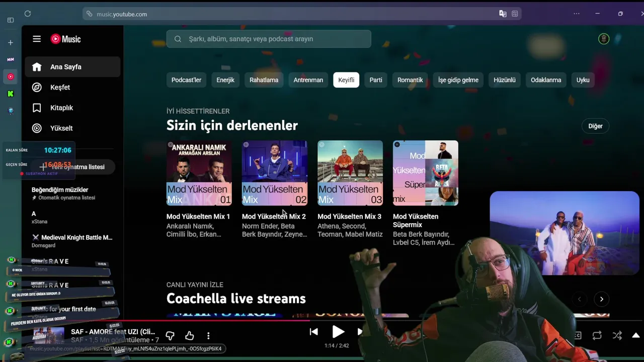644x362 pixels.
Task: Open Mod Yükselten Süpermix thumbnail
Action: [x=426, y=173]
